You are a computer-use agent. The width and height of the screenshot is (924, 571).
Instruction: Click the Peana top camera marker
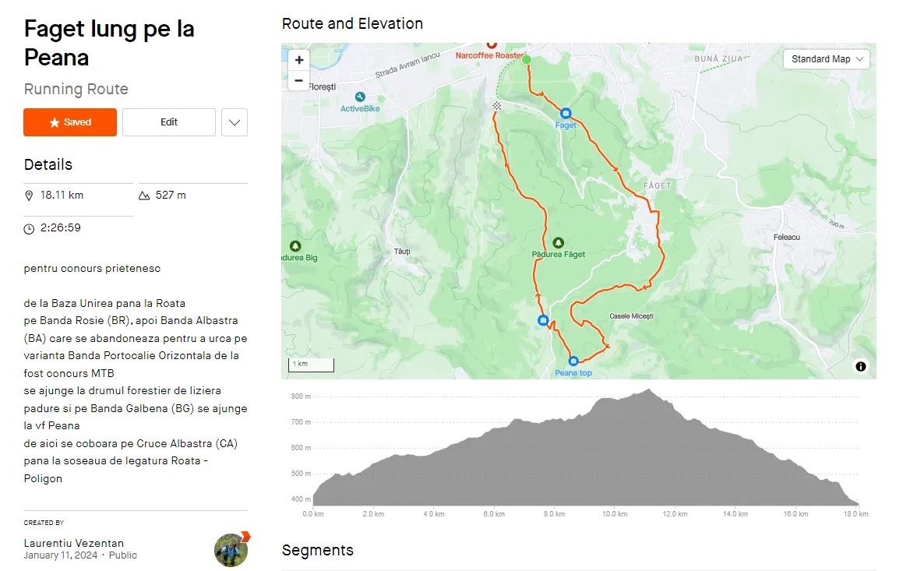coord(573,361)
